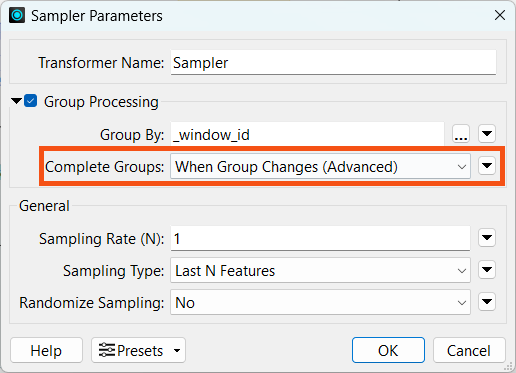The width and height of the screenshot is (516, 373).
Task: Cancel the Sampler Parameters dialog
Action: tap(469, 350)
